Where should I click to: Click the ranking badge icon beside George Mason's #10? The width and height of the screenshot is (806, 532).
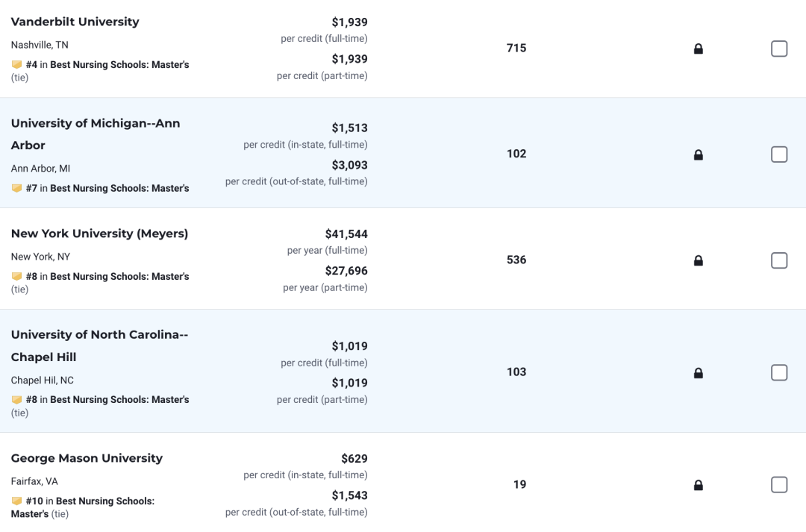[x=16, y=501]
